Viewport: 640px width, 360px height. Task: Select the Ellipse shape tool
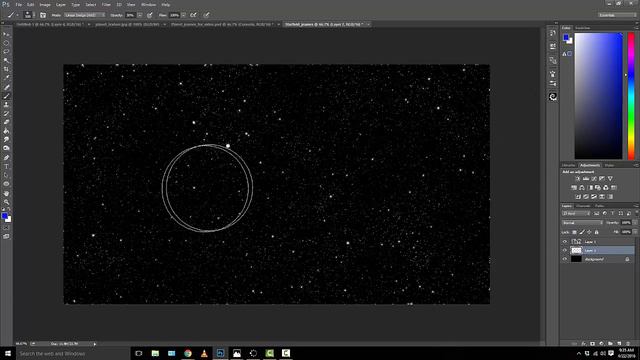6,184
